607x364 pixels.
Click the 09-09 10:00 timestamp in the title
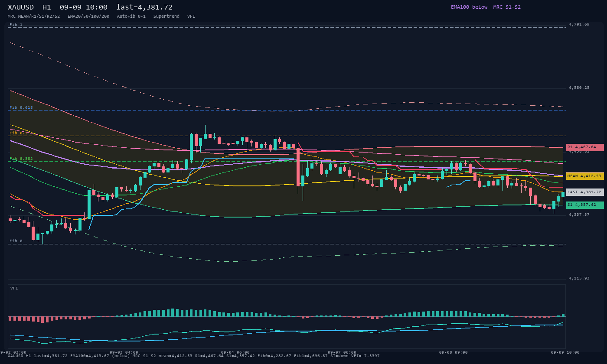coord(84,7)
